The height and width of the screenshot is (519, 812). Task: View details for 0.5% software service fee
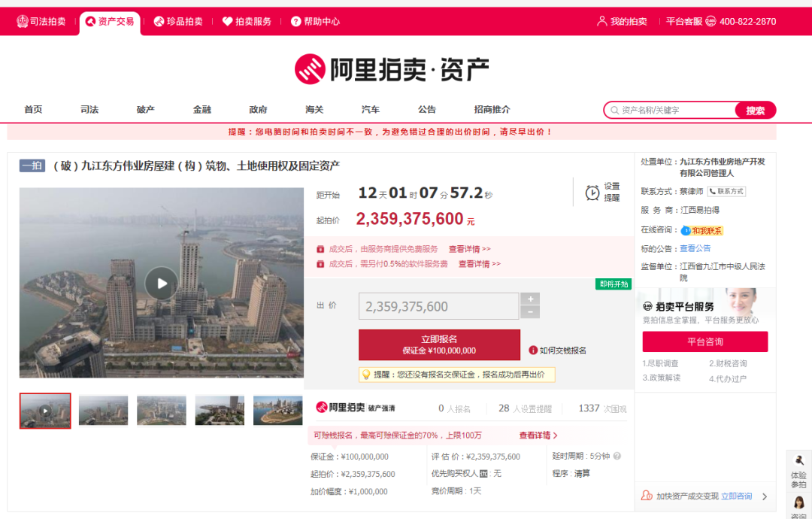point(480,264)
